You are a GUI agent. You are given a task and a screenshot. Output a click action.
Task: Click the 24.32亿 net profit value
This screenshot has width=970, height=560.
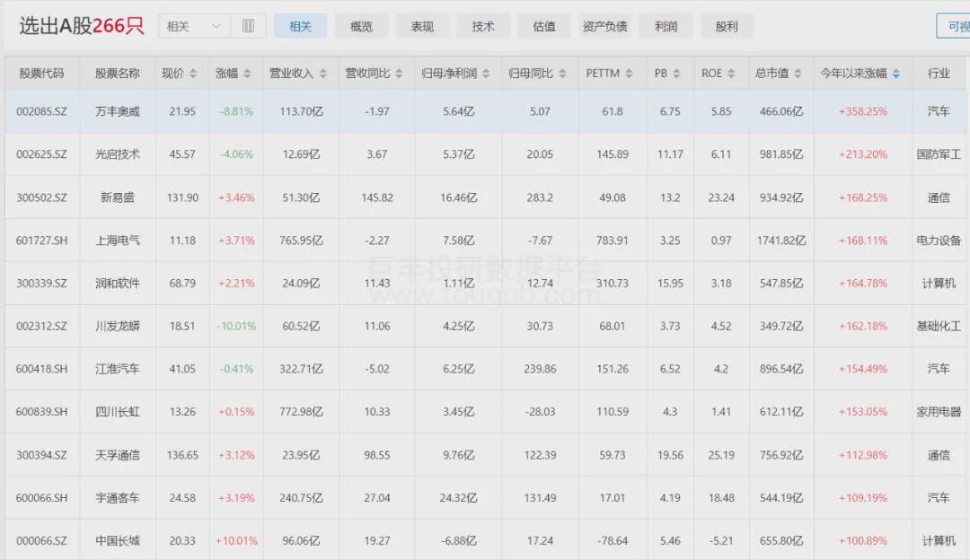pyautogui.click(x=458, y=497)
